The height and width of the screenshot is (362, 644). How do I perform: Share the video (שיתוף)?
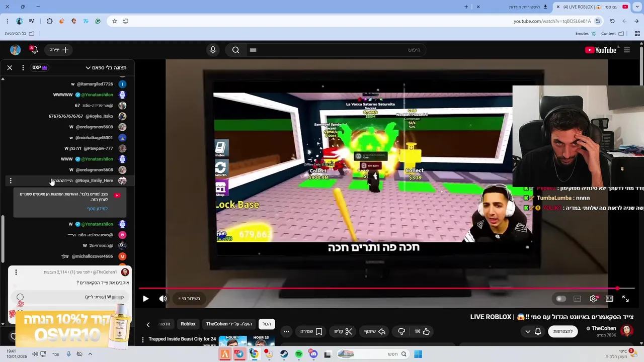(x=374, y=331)
